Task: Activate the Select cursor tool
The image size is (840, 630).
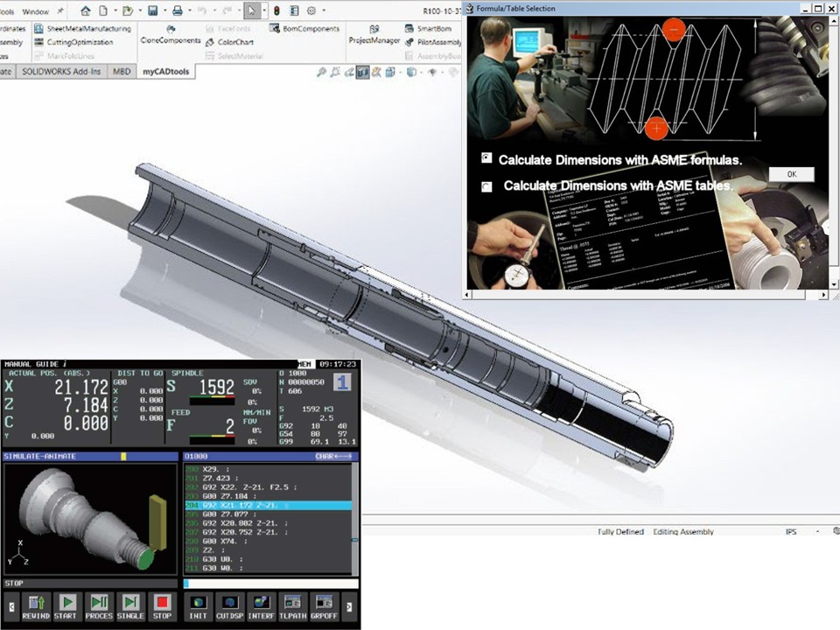Action: click(251, 10)
